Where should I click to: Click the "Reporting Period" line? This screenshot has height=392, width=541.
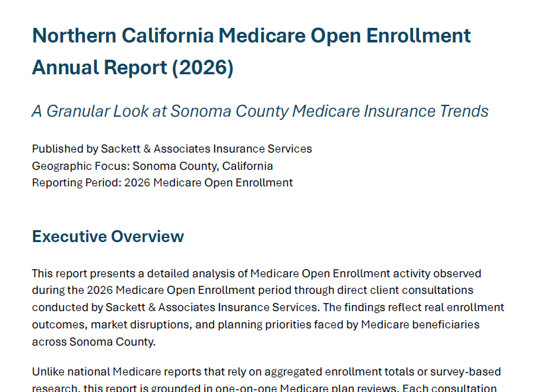click(162, 182)
